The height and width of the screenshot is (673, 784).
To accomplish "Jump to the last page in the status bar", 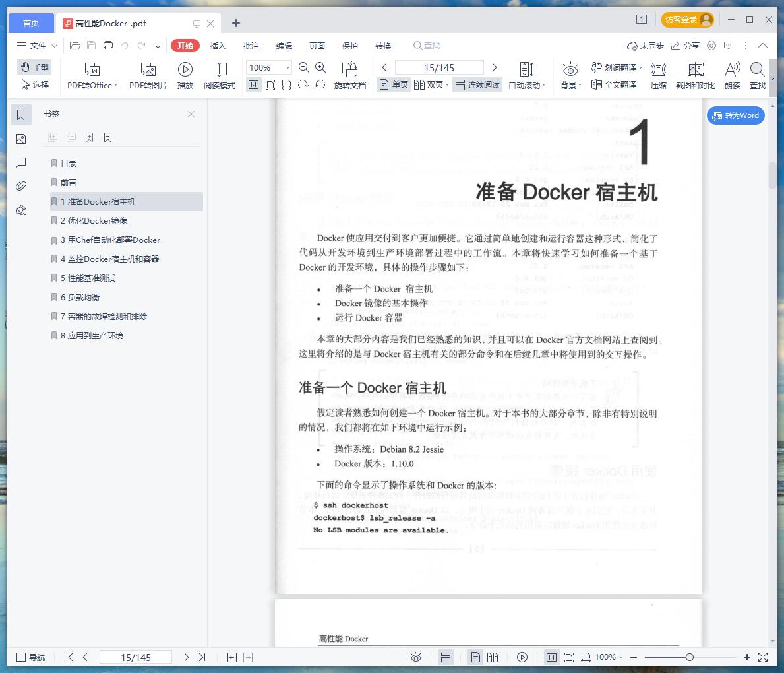I will pyautogui.click(x=202, y=657).
